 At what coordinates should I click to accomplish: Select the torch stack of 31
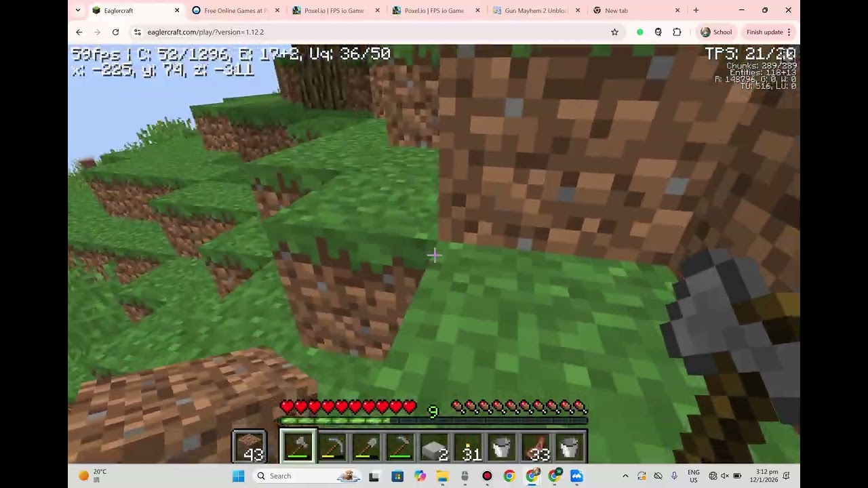[x=468, y=447]
